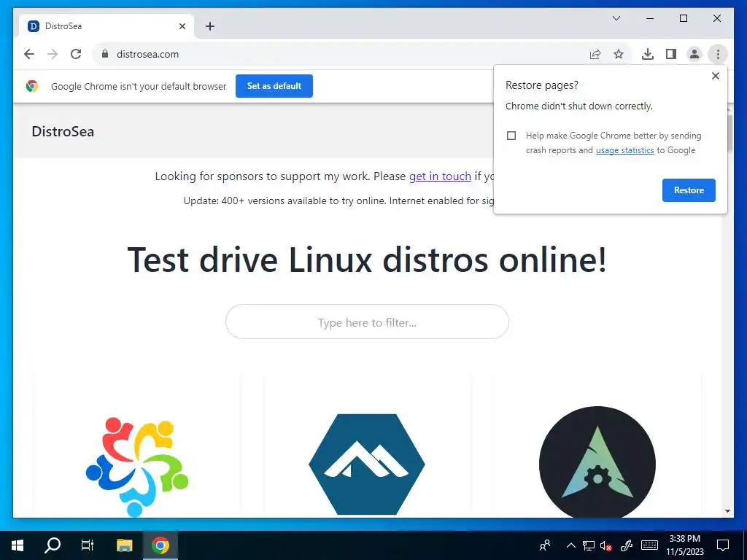
Task: Click the address bar URL distrosea.com
Action: tap(147, 54)
